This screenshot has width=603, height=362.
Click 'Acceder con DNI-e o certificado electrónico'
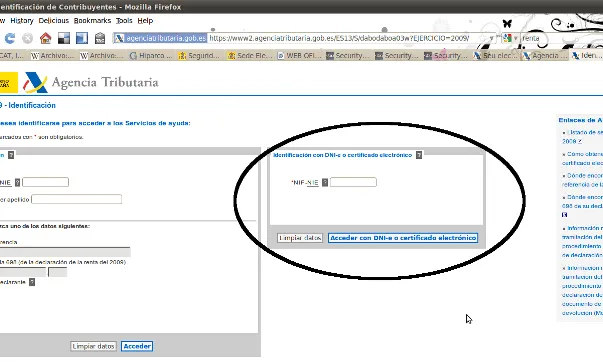pyautogui.click(x=403, y=238)
